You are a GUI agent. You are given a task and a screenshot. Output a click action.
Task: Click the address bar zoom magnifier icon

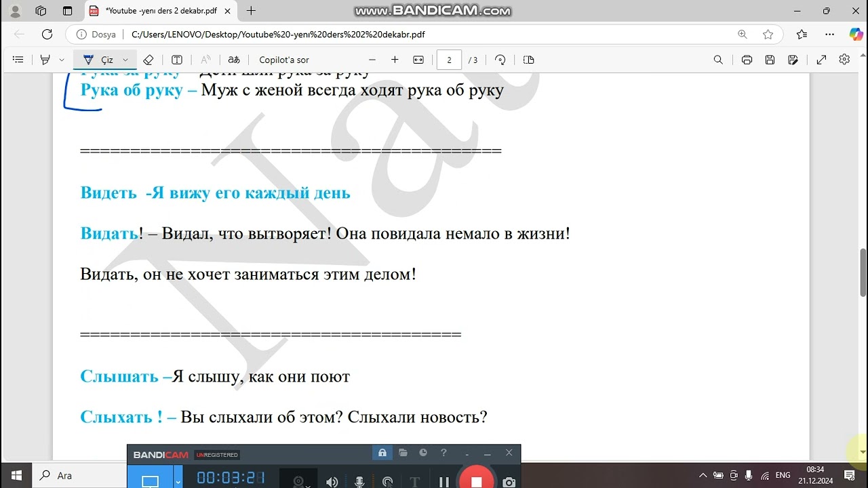[743, 35]
